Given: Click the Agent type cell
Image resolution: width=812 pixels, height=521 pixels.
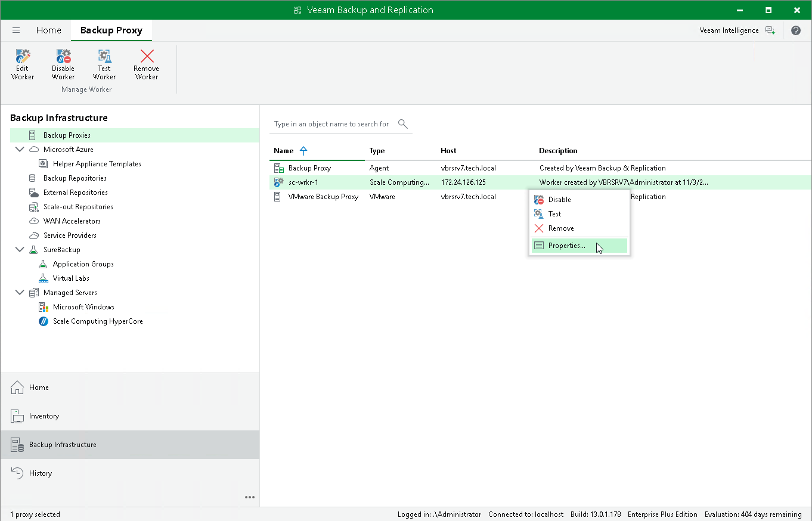Looking at the screenshot, I should tap(379, 168).
